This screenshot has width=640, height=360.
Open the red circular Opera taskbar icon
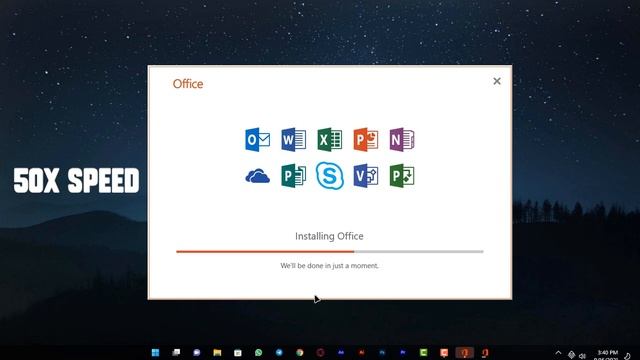[x=320, y=353]
